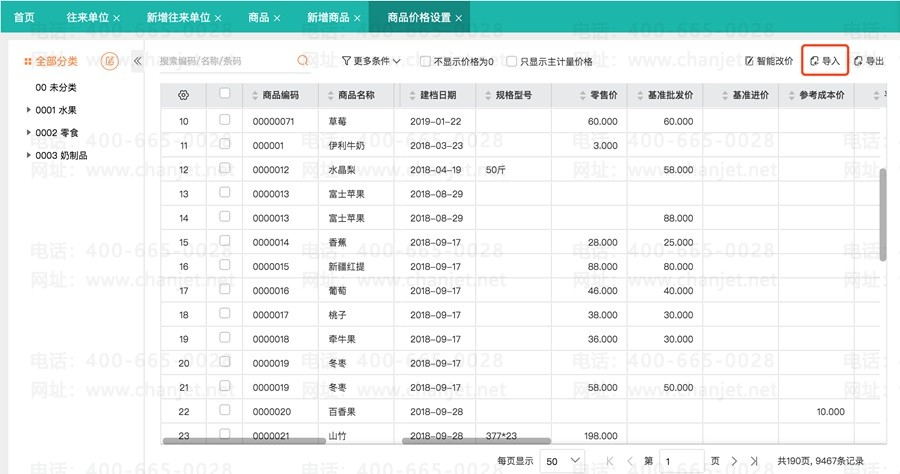
Task: Check the row for 水晶梨
Action: click(x=224, y=168)
